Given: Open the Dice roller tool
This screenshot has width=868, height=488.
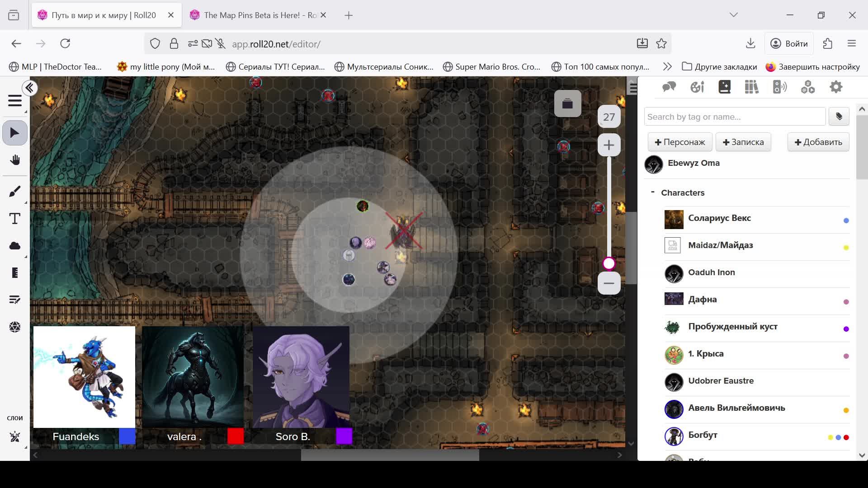Looking at the screenshot, I should click(14, 327).
